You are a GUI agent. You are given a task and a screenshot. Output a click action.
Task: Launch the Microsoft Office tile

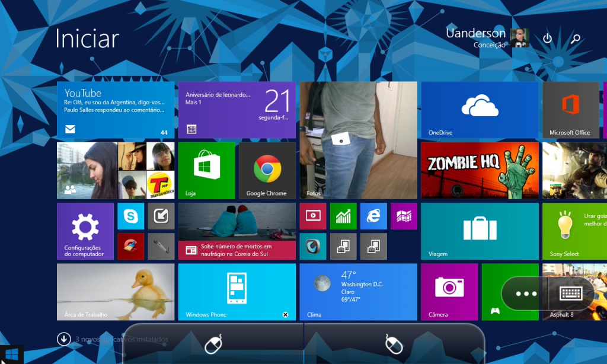pyautogui.click(x=570, y=110)
